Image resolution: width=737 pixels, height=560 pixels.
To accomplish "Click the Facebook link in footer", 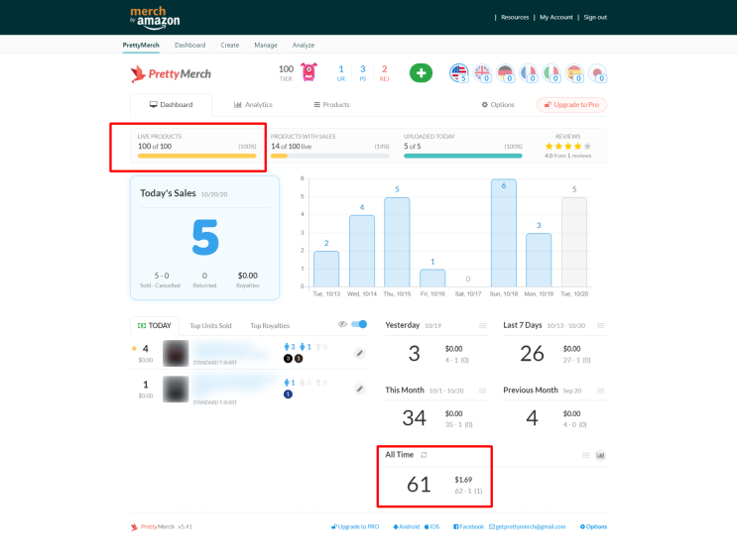I will 468,526.
